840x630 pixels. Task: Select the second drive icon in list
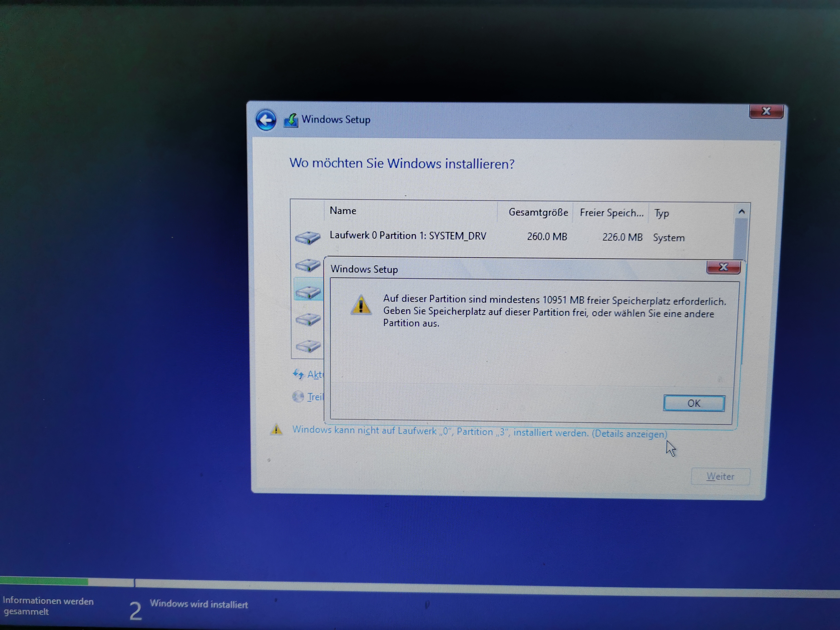[x=308, y=265]
